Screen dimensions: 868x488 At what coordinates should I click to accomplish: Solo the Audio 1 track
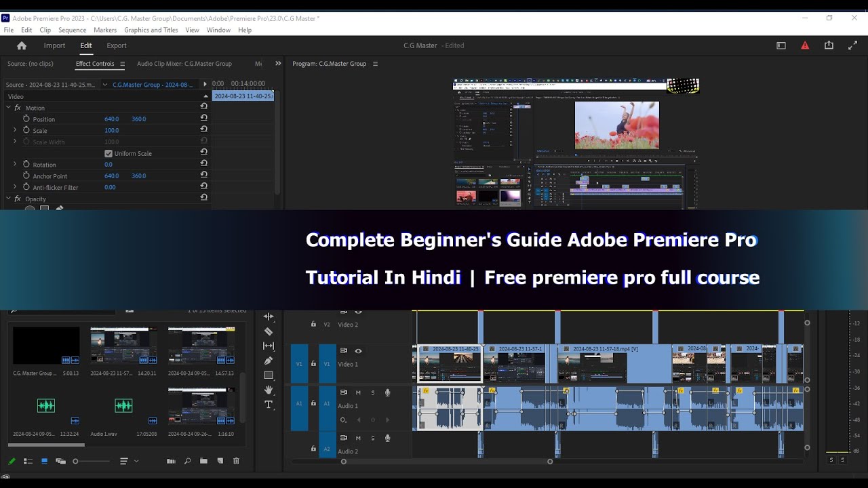pos(372,392)
